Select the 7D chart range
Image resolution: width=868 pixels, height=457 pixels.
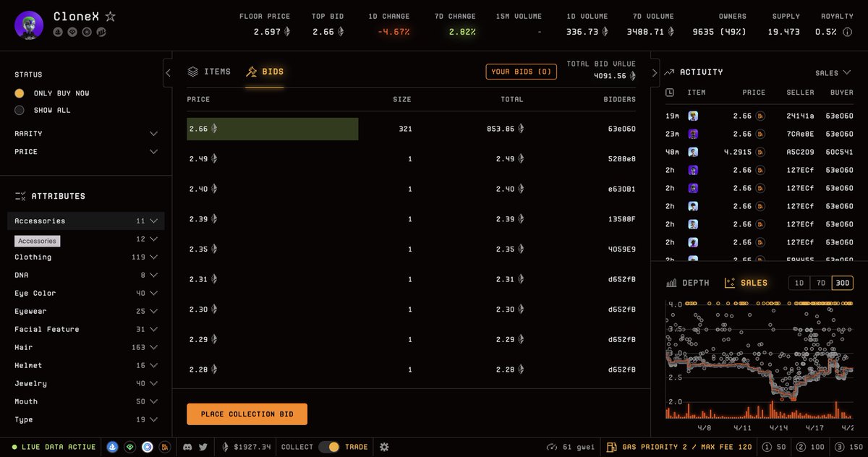821,283
